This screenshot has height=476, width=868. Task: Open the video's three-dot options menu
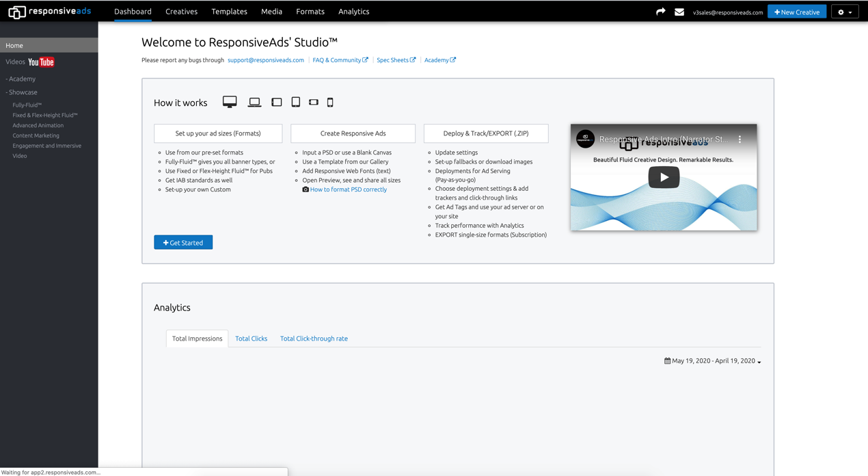click(740, 140)
